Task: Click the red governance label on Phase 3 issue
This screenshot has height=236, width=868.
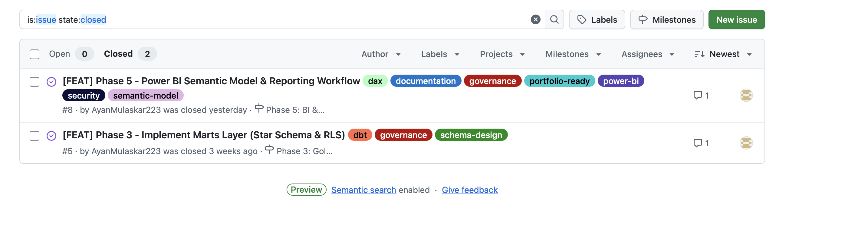Action: coord(403,135)
